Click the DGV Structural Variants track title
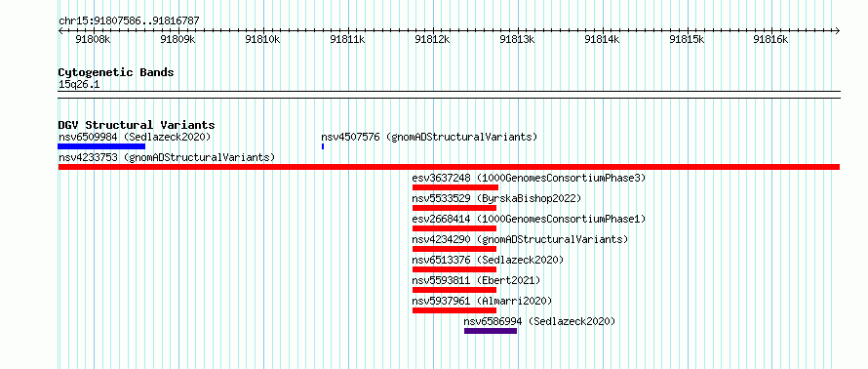This screenshot has height=369, width=868. [x=137, y=125]
